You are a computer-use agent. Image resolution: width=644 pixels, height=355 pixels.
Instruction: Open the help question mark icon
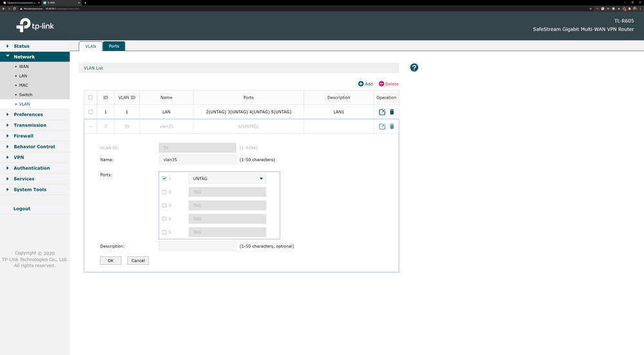[x=414, y=68]
